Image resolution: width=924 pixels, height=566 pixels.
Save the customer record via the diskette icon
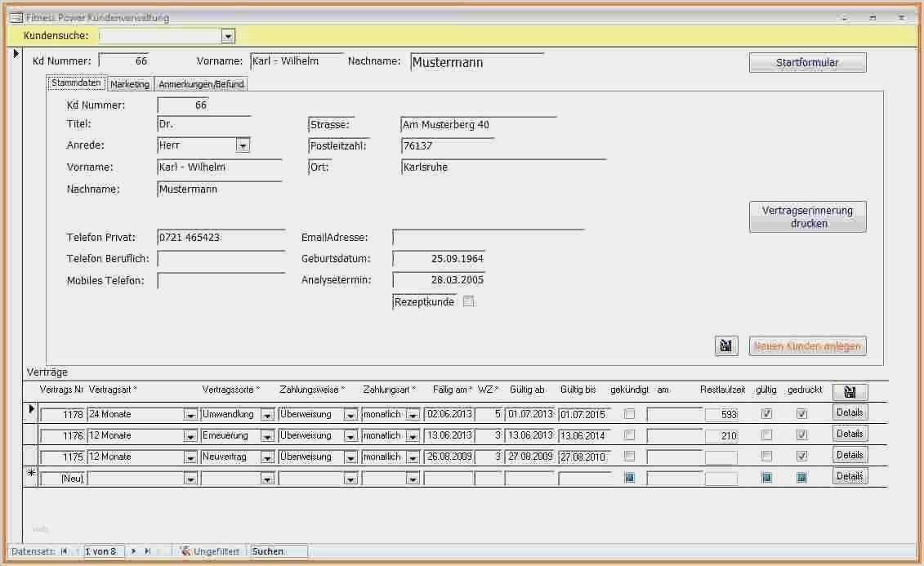coord(725,345)
